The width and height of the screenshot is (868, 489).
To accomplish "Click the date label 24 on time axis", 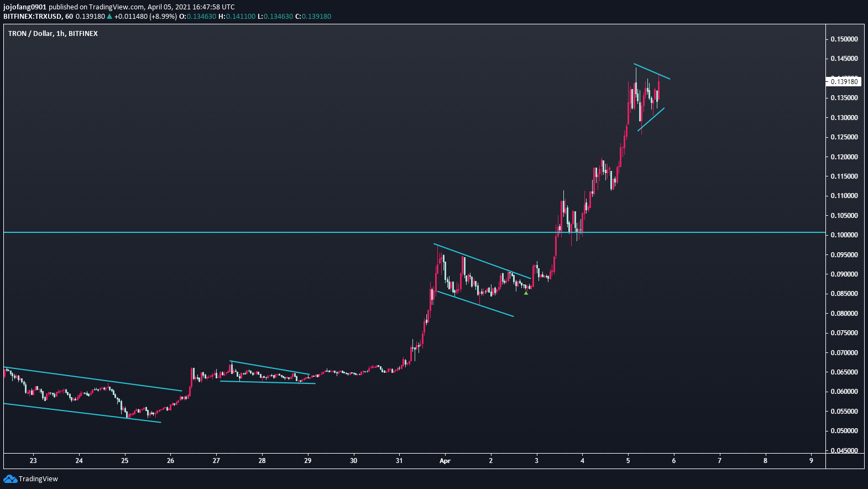I will click(x=79, y=461).
